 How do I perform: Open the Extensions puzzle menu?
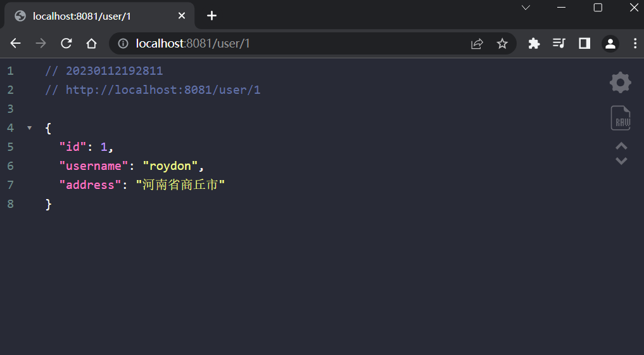[x=534, y=43]
